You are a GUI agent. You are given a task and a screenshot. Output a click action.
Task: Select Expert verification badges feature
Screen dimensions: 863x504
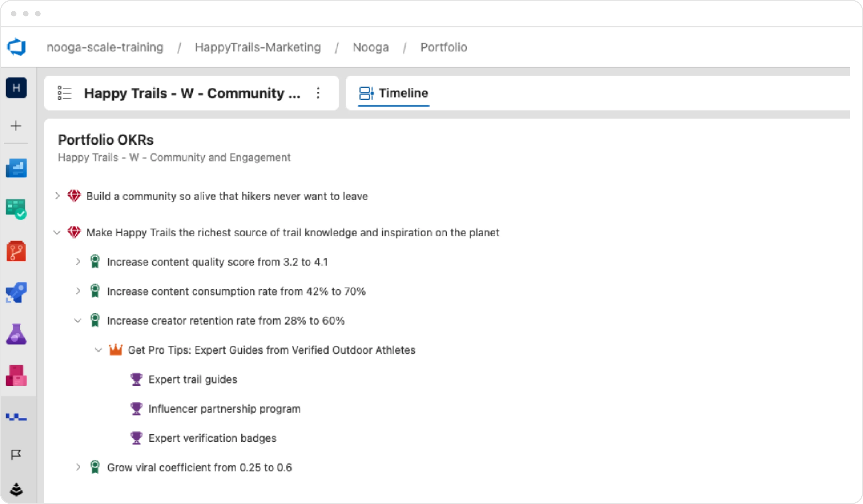click(x=212, y=438)
